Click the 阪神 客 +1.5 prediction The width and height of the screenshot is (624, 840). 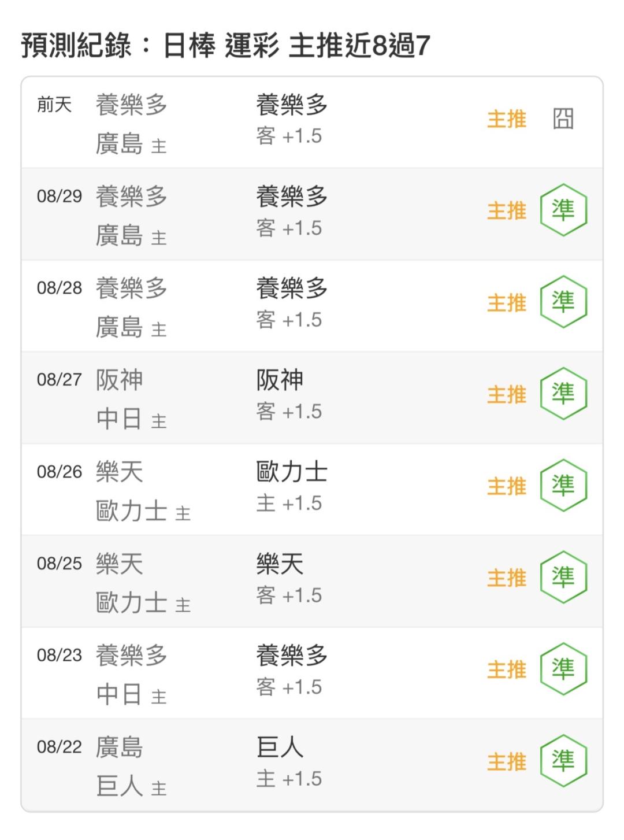[289, 395]
